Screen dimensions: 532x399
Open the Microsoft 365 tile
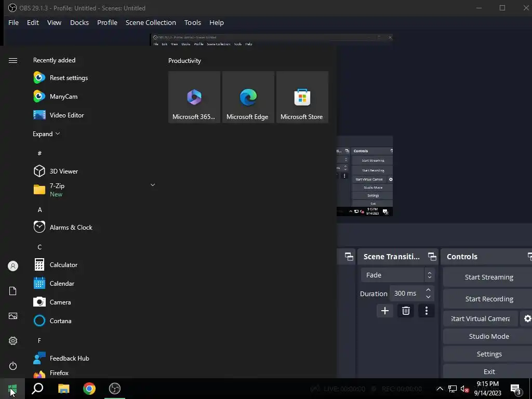194,97
